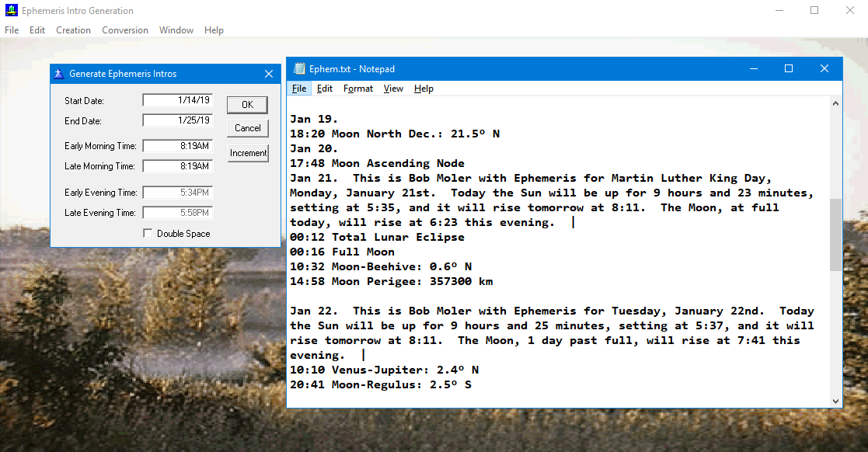Open the Conversion menu
868x452 pixels.
[125, 30]
